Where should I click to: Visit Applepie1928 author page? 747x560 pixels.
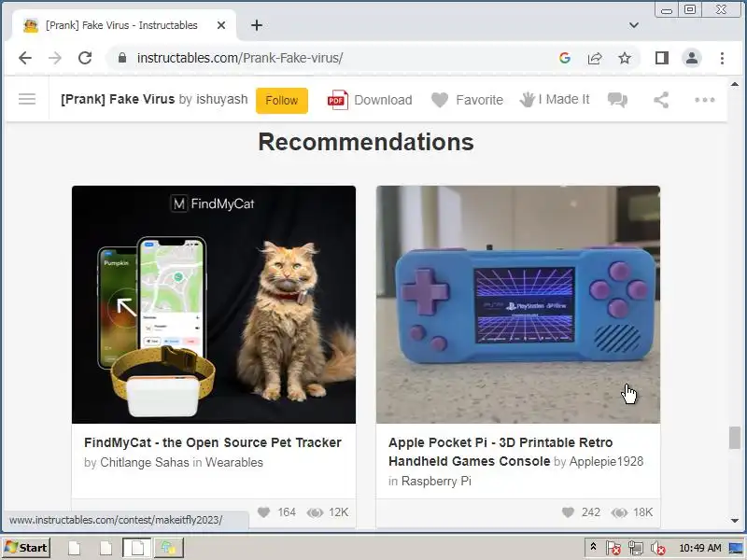606,461
